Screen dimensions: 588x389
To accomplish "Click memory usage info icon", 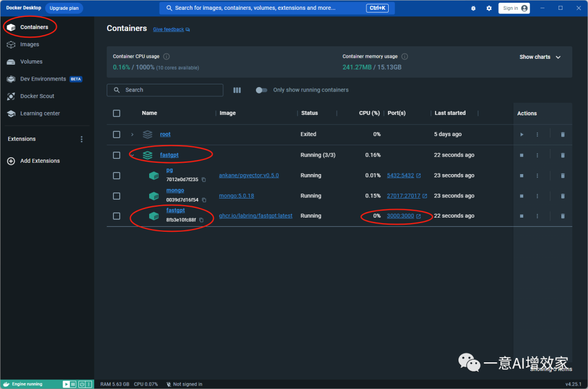I will [x=405, y=57].
